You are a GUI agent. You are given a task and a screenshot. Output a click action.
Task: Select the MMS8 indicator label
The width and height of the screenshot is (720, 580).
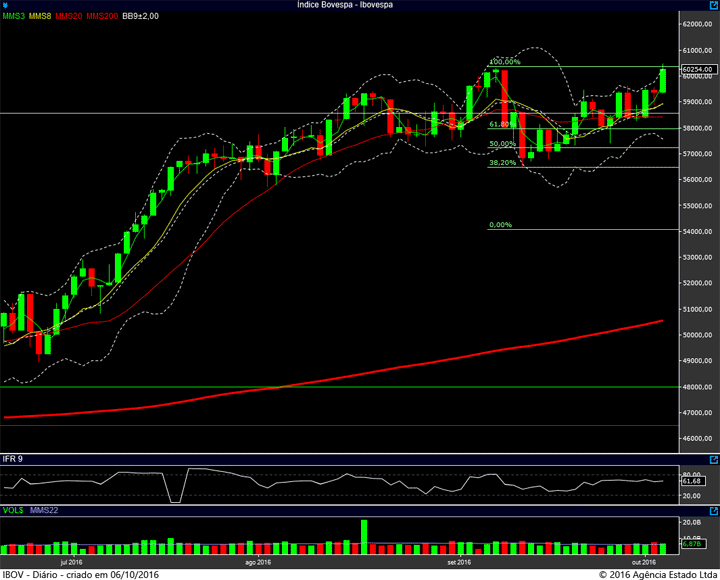pyautogui.click(x=40, y=16)
